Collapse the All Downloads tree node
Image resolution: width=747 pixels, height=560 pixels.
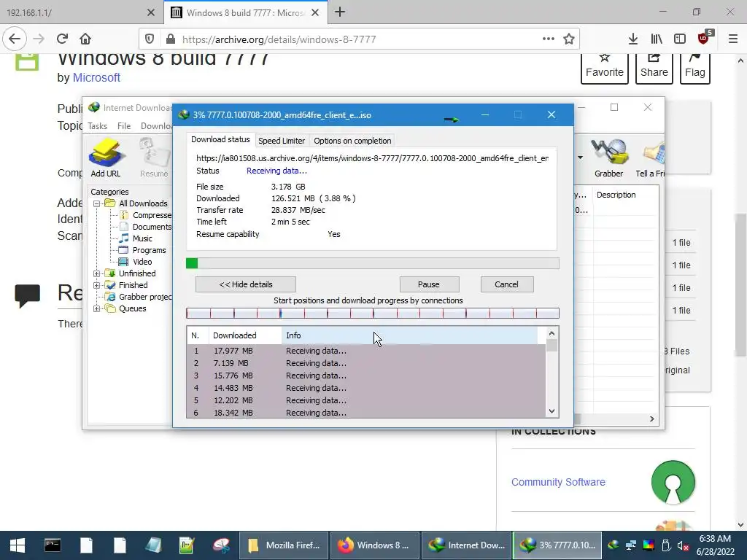tap(97, 203)
